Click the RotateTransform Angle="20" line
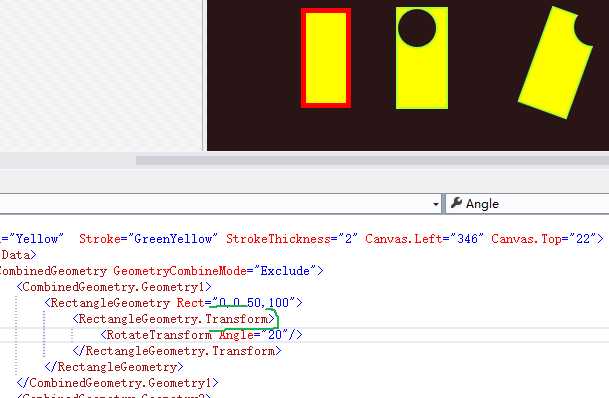Image resolution: width=609 pixels, height=398 pixels. pyautogui.click(x=201, y=335)
